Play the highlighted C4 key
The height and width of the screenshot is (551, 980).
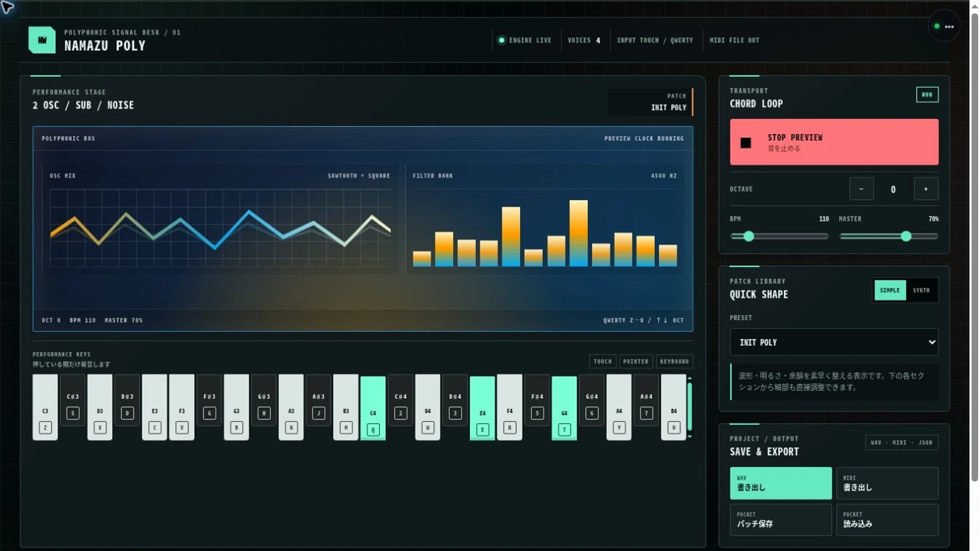(373, 408)
